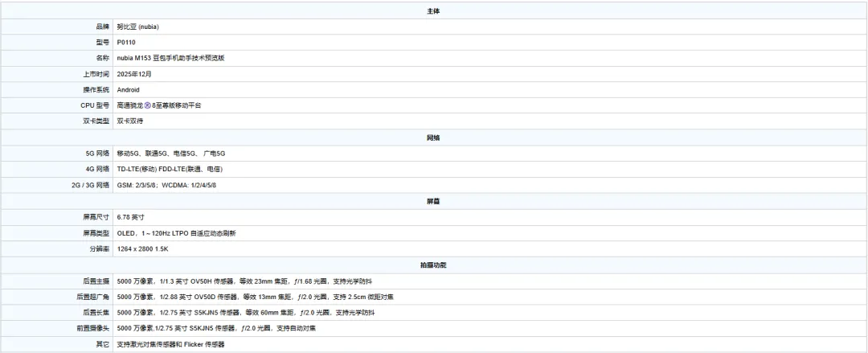Viewport: 868px width, 353px height.
Task: Click the resolution value 1264 x 2800 1.5K
Action: pos(142,249)
